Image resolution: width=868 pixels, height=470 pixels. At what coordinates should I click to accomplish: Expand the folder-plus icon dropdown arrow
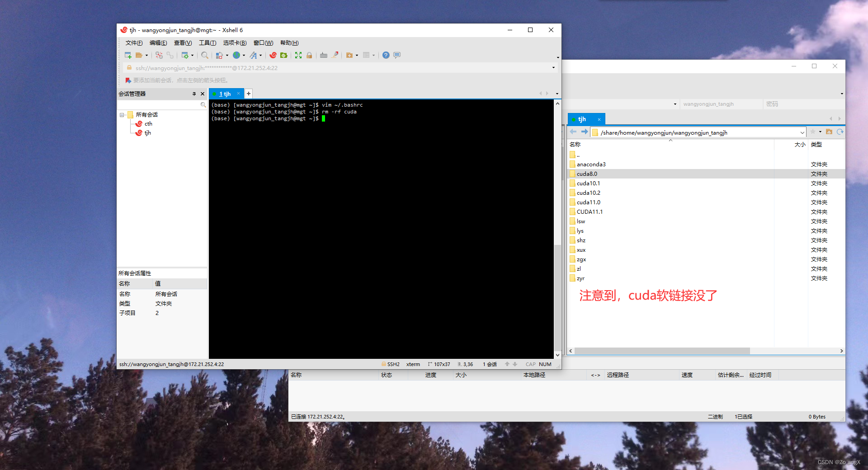(x=357, y=56)
